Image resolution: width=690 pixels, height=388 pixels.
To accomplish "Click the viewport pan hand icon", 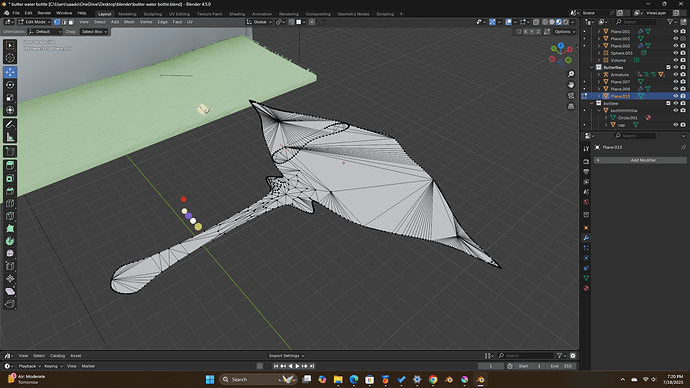I will 571,84.
